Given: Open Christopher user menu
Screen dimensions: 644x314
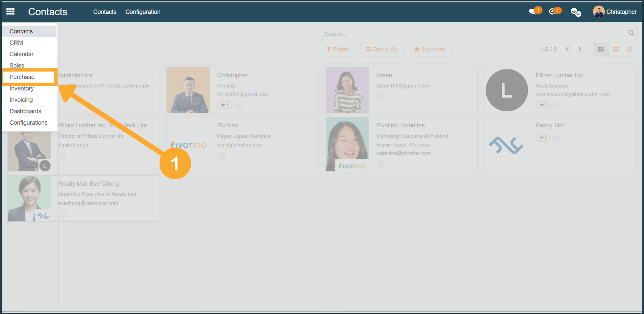Looking at the screenshot, I should coord(615,12).
